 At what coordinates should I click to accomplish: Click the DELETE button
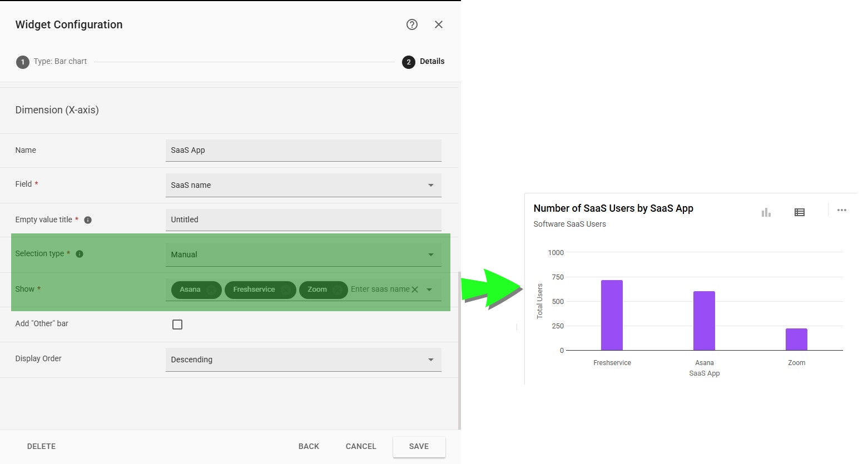point(42,446)
